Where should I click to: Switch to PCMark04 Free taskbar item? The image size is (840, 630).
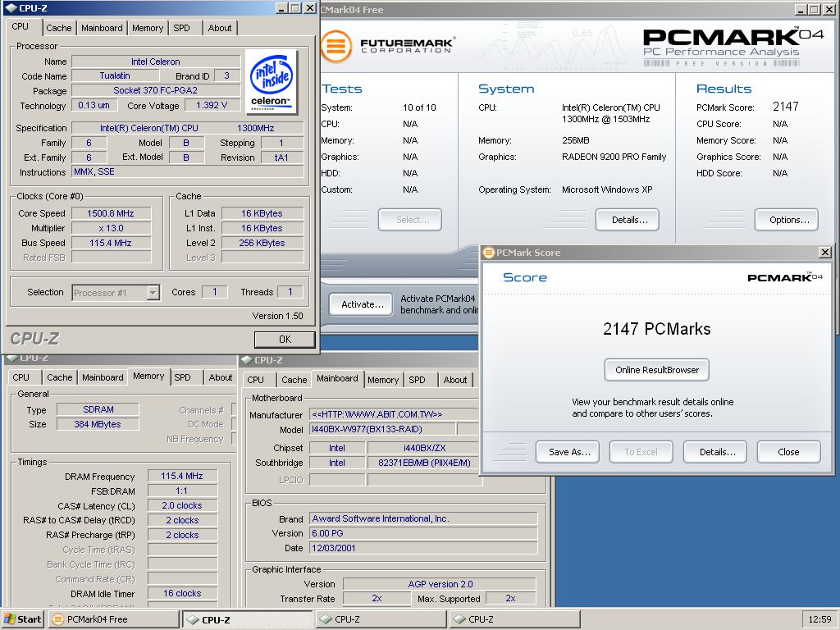113,619
